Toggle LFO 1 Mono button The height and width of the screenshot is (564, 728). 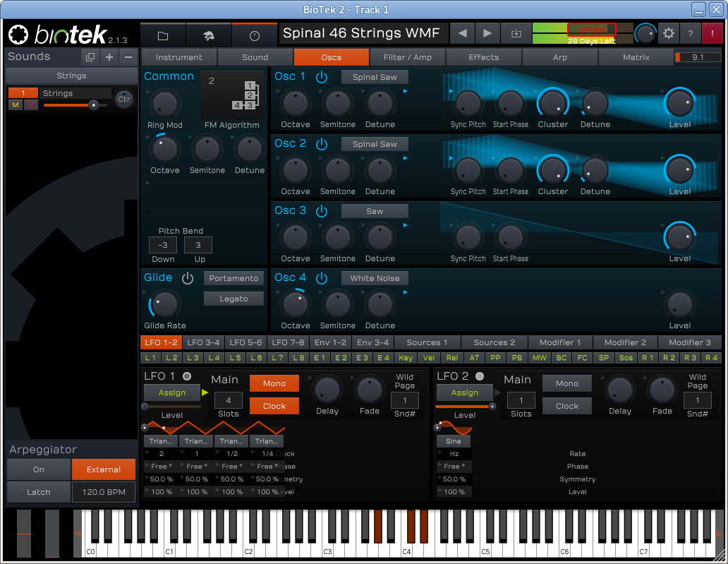click(274, 383)
